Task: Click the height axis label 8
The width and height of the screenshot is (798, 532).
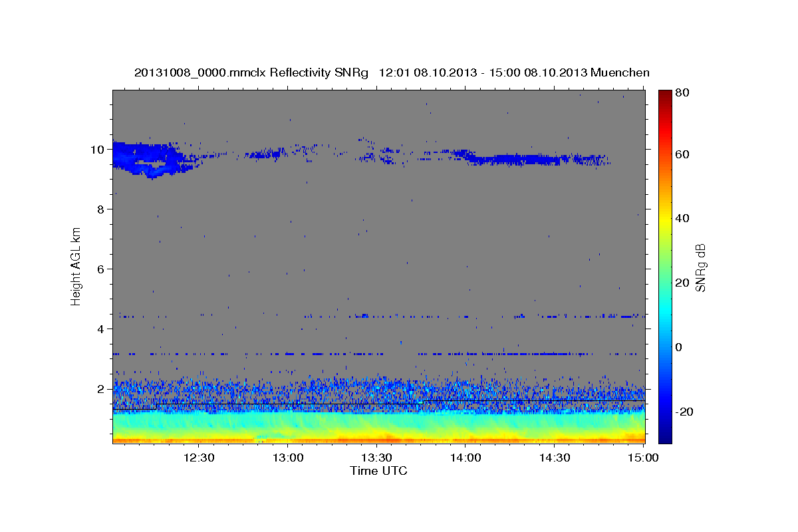Action: pyautogui.click(x=102, y=209)
